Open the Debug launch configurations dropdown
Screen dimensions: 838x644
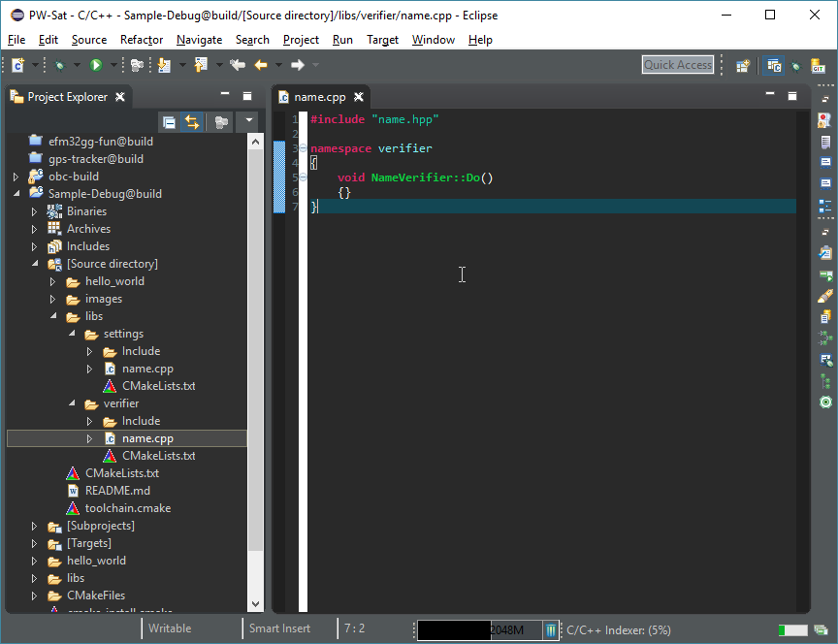77,65
